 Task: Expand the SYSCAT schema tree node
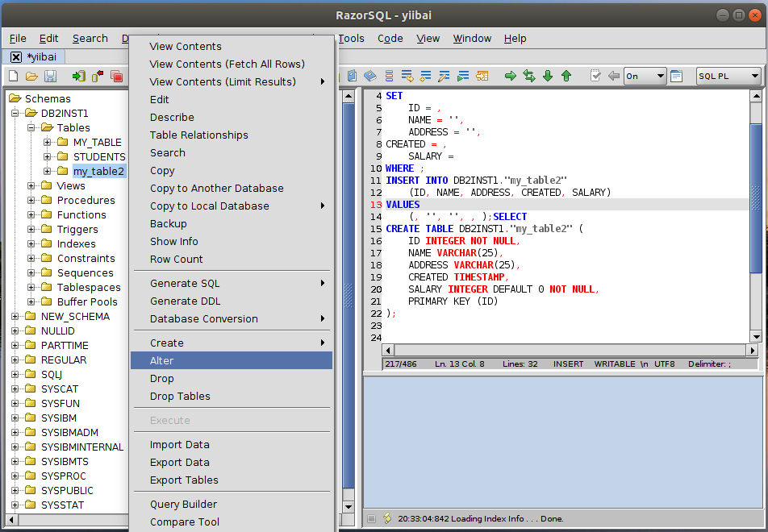15,389
